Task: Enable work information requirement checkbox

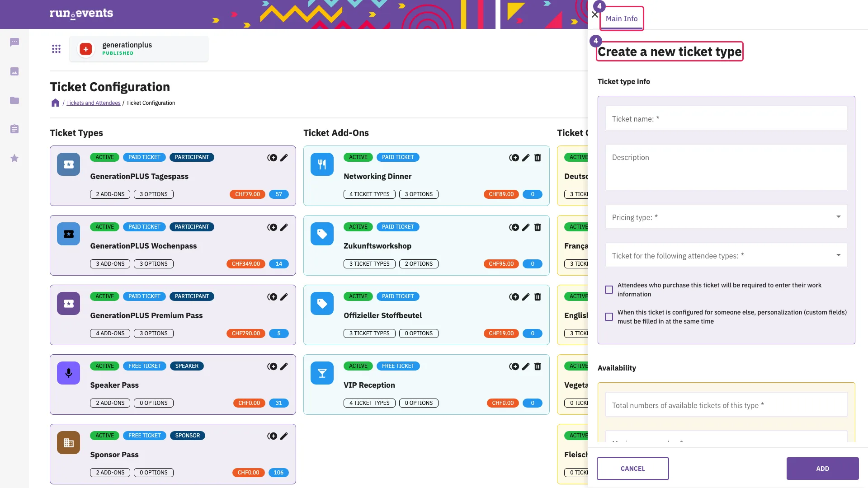Action: [609, 290]
